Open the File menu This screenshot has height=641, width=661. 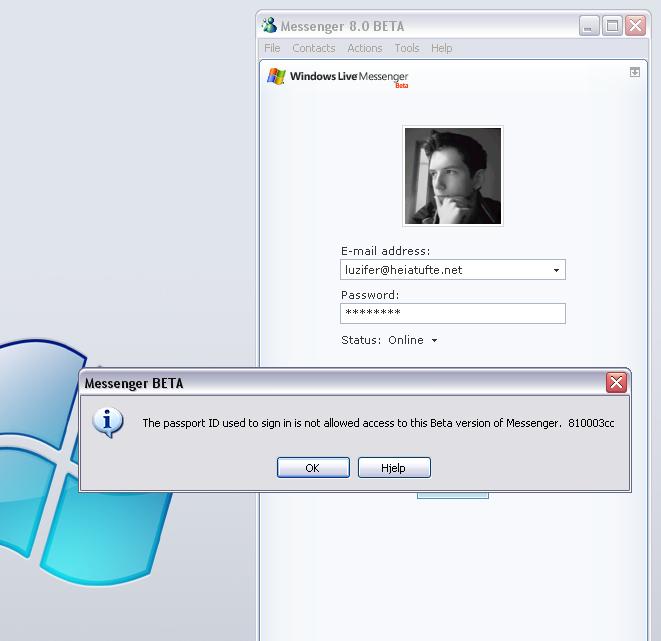[272, 48]
